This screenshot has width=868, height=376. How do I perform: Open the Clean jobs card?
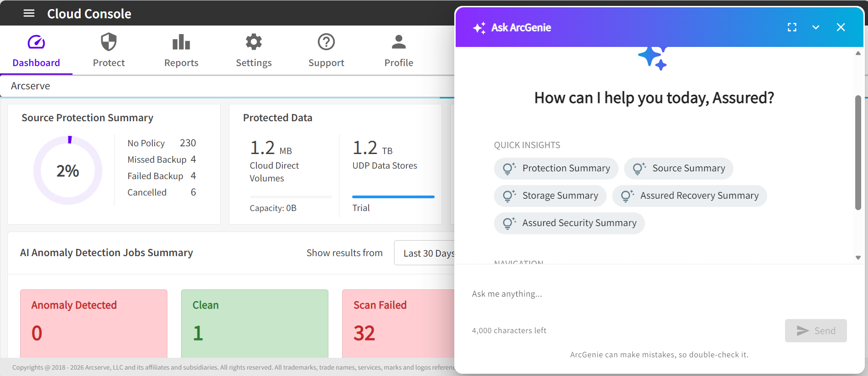[255, 324]
